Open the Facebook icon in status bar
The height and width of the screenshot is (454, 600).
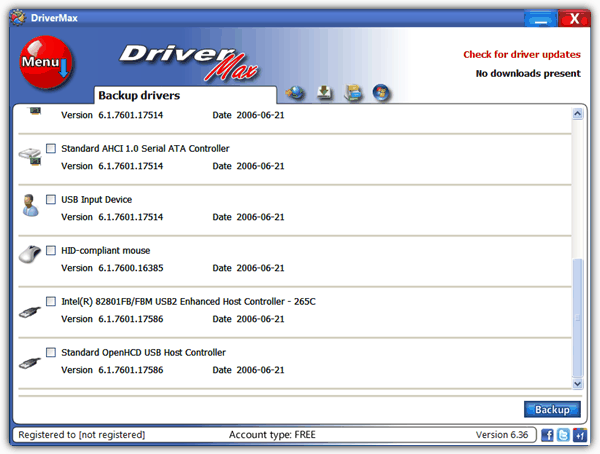coord(547,435)
